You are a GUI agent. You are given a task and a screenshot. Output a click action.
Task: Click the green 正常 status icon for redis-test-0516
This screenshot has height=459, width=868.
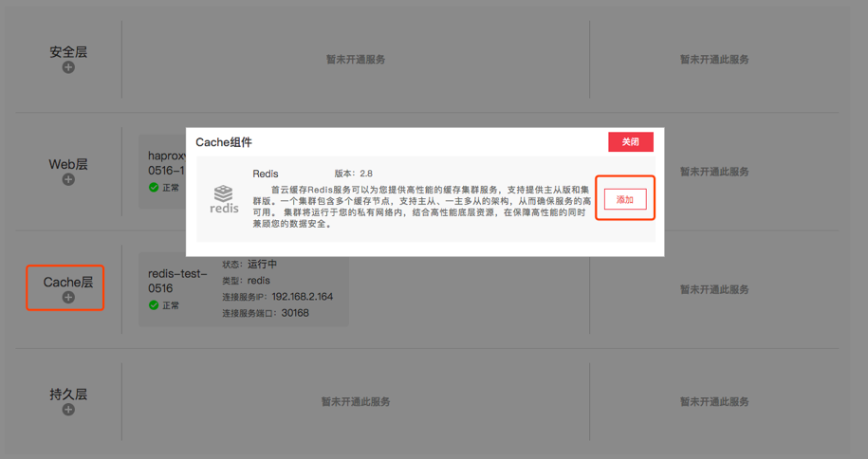coord(154,305)
